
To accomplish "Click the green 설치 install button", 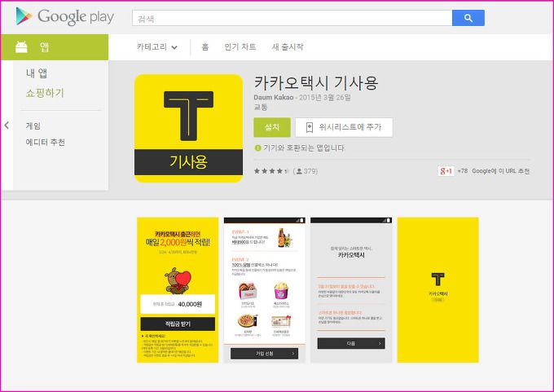I will click(x=272, y=127).
